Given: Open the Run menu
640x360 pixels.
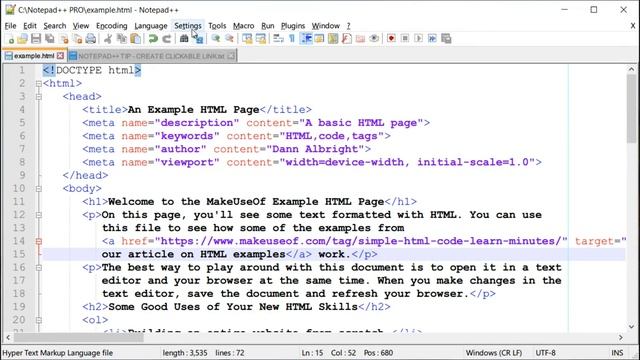Looking at the screenshot, I should pyautogui.click(x=268, y=26).
